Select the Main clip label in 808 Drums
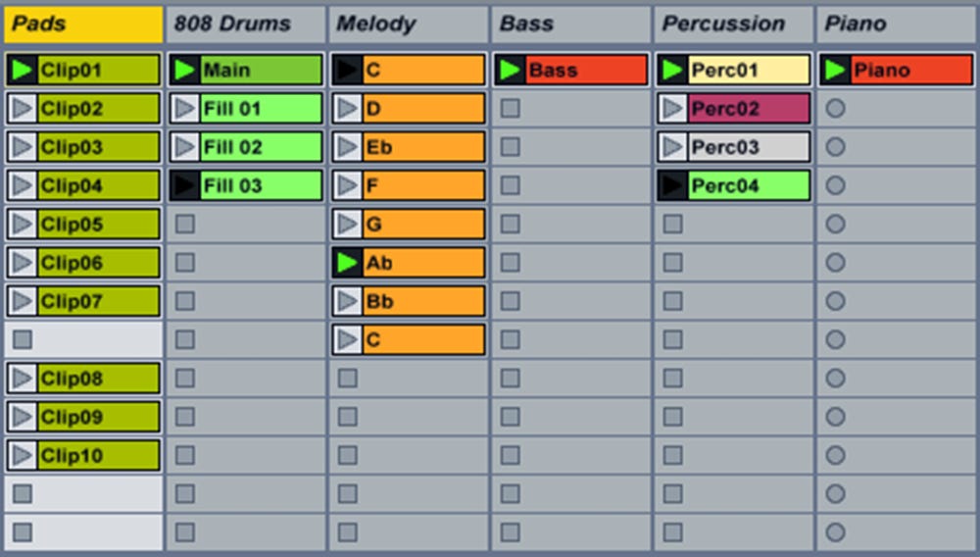 pyautogui.click(x=261, y=71)
